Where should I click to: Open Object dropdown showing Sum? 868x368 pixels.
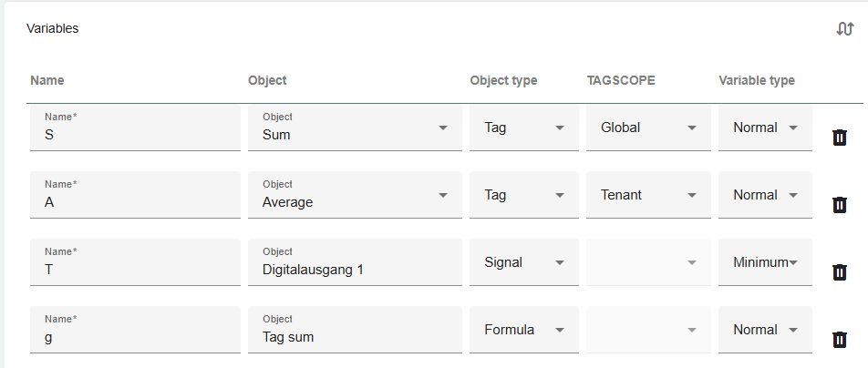(x=355, y=128)
